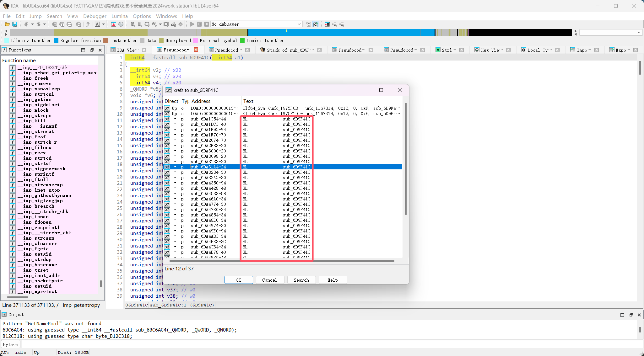Click the Library function color swatch

coord(7,40)
